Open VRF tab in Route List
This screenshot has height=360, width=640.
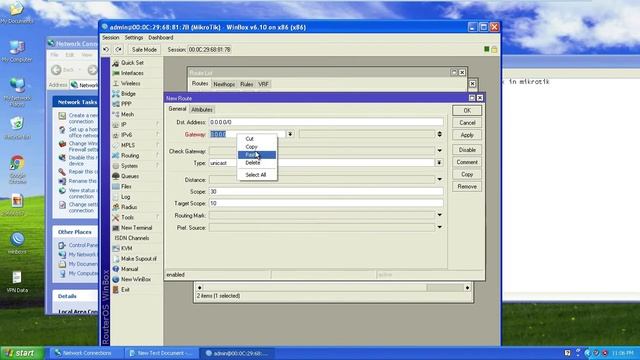tap(263, 84)
